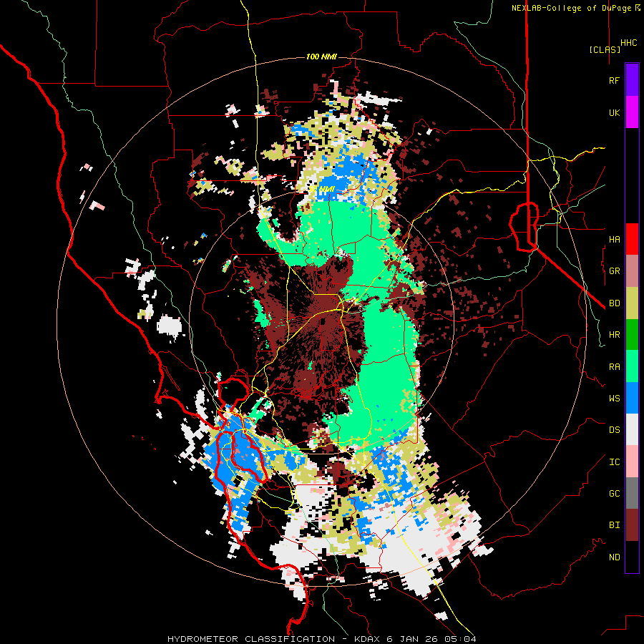Click the HA red legend swatch

632,239
